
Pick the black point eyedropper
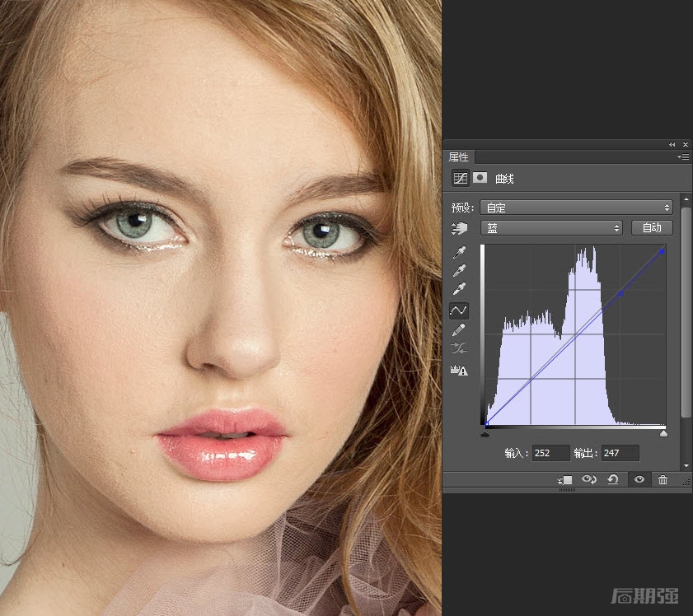click(459, 252)
